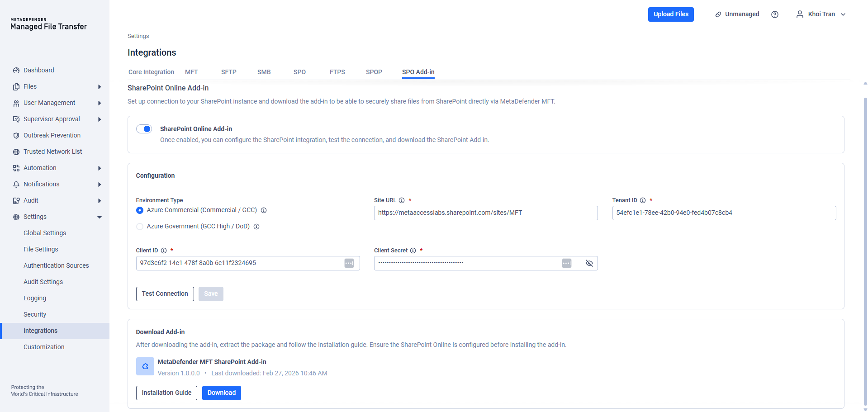Select Azure Government (GCC High / DoD) radio
868x412 pixels.
pos(140,227)
